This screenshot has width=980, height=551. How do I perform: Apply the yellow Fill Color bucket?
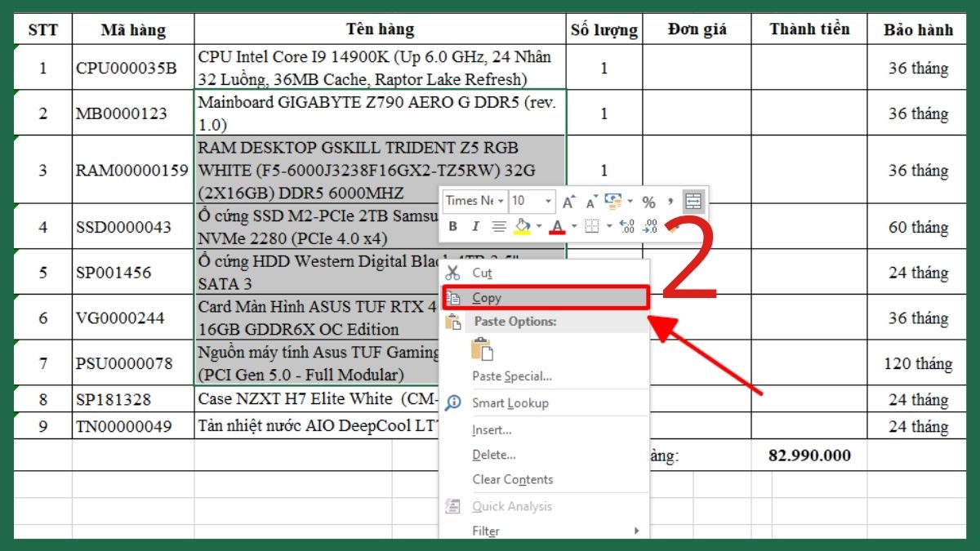click(x=522, y=226)
